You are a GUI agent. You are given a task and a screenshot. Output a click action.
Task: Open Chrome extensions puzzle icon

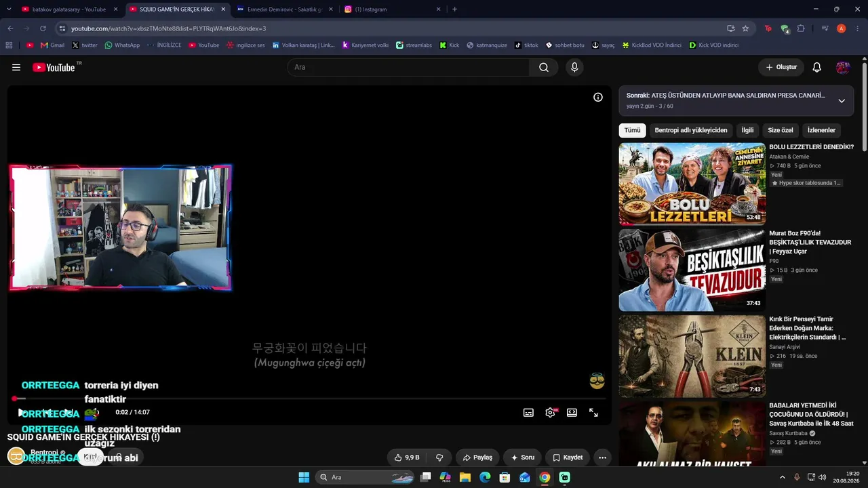click(x=801, y=28)
